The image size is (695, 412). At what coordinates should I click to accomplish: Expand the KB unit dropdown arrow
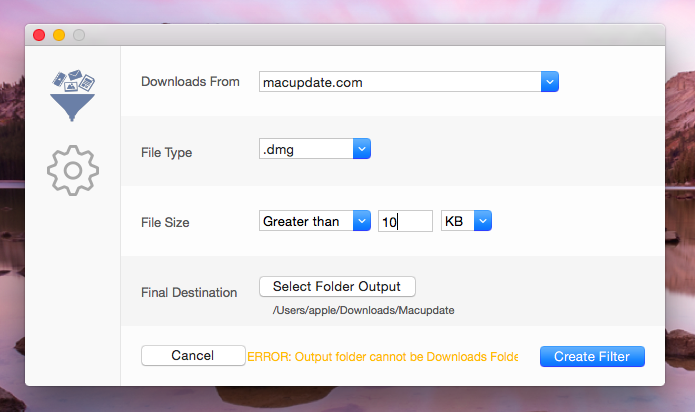point(483,221)
